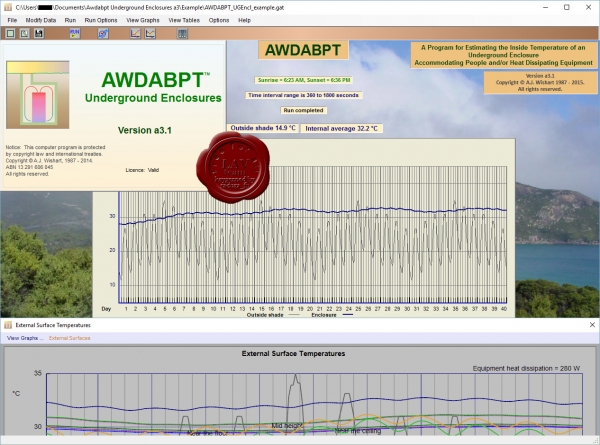This screenshot has width=600, height=445.
Task: Click the first line graph toolbar icon
Action: pos(135,34)
